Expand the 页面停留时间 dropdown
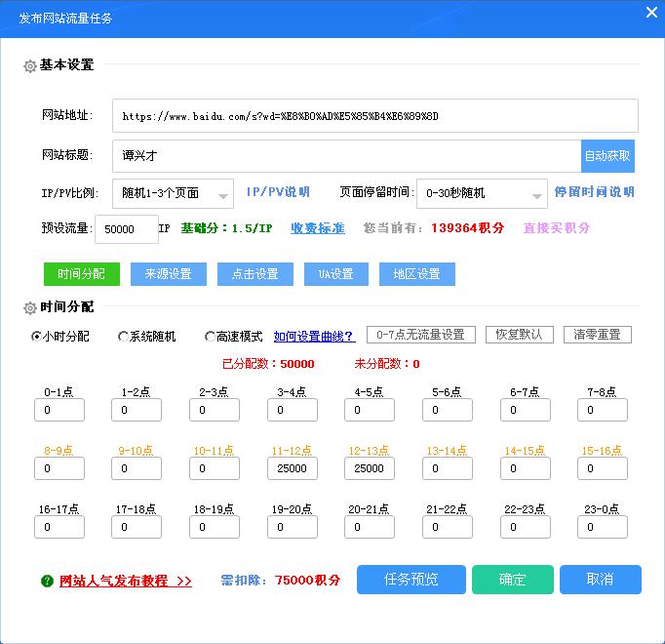 482,193
